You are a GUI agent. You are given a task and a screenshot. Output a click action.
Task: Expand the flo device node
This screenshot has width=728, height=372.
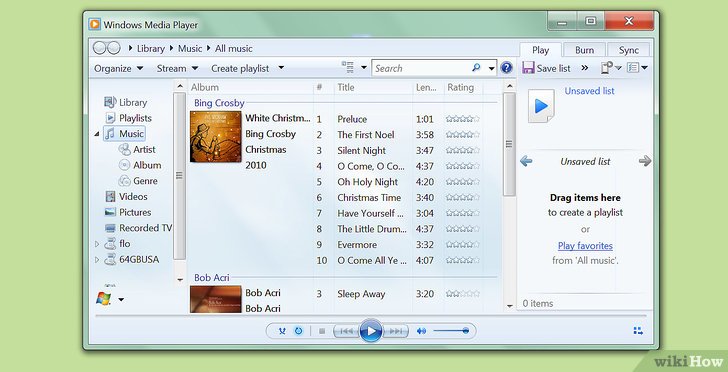(97, 244)
